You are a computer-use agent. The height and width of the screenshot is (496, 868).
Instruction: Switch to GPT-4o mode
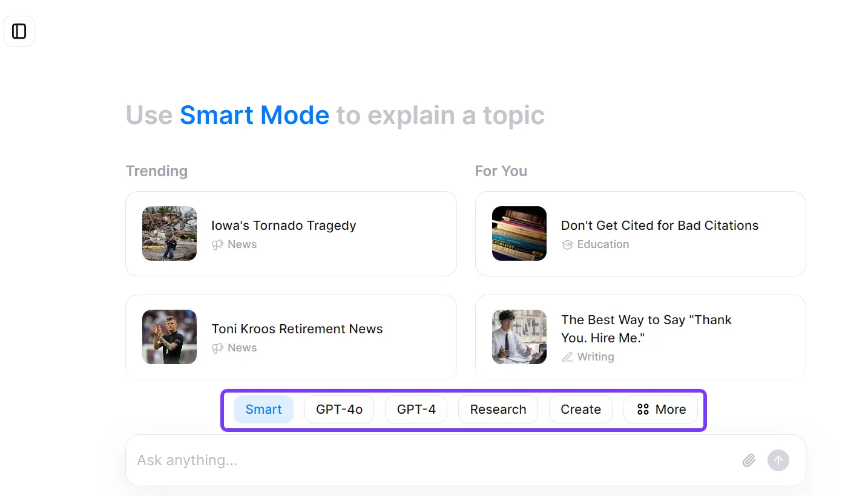click(339, 410)
